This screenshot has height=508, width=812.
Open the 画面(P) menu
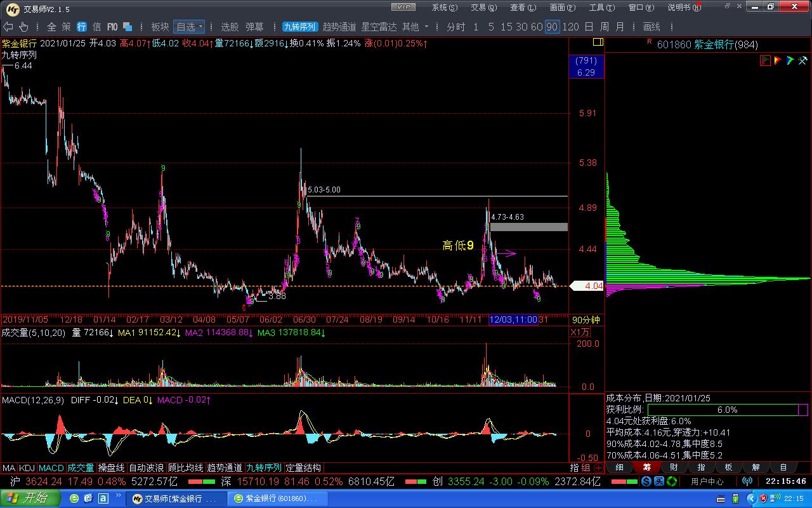click(562, 7)
